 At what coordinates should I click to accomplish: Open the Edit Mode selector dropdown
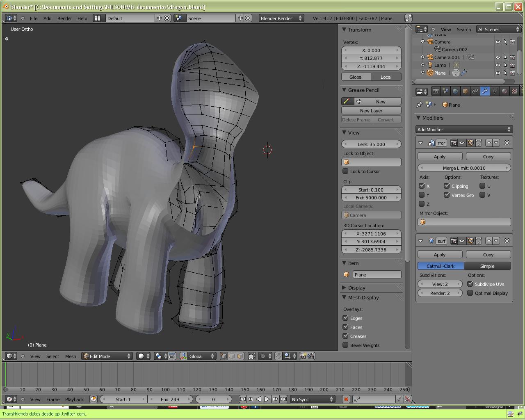tap(107, 356)
